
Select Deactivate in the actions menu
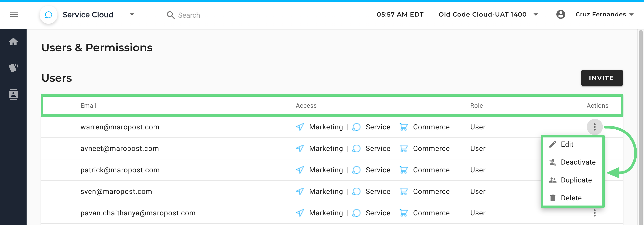click(x=578, y=162)
